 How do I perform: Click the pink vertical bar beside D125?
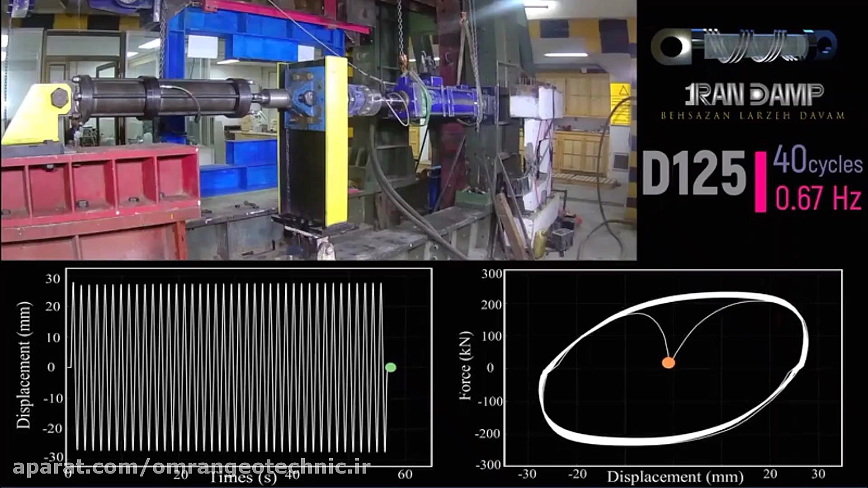pyautogui.click(x=760, y=182)
